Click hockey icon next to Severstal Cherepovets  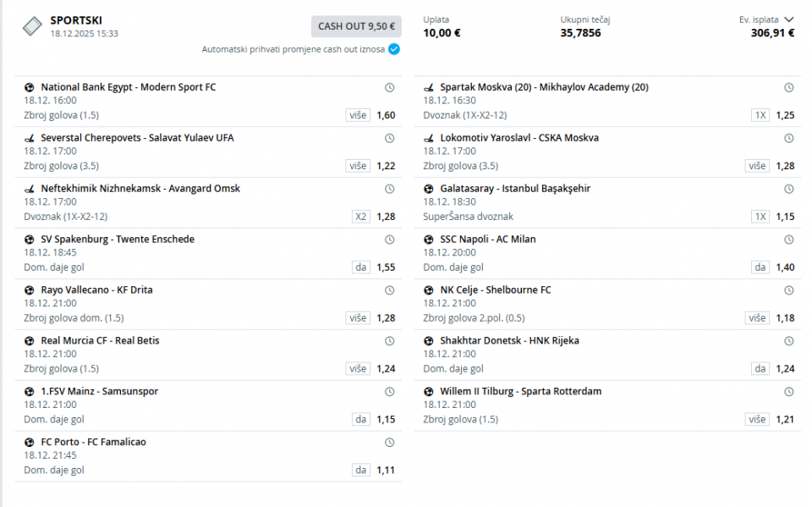click(29, 138)
